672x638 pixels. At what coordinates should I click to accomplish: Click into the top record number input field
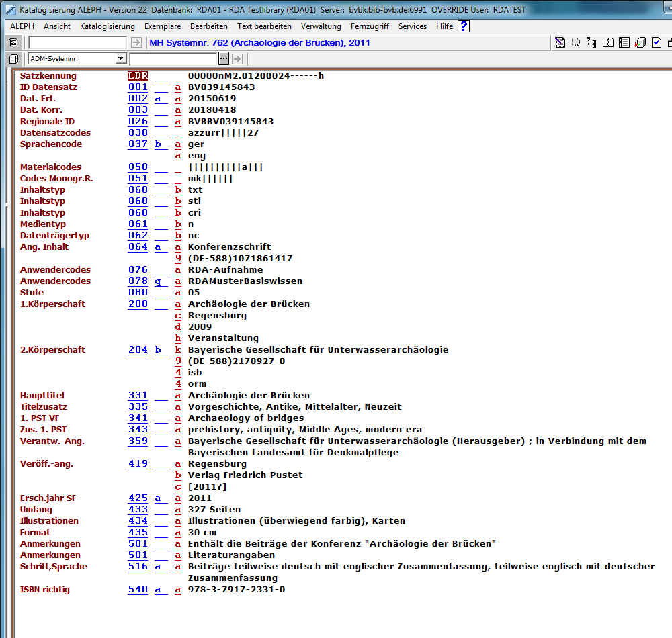point(77,43)
